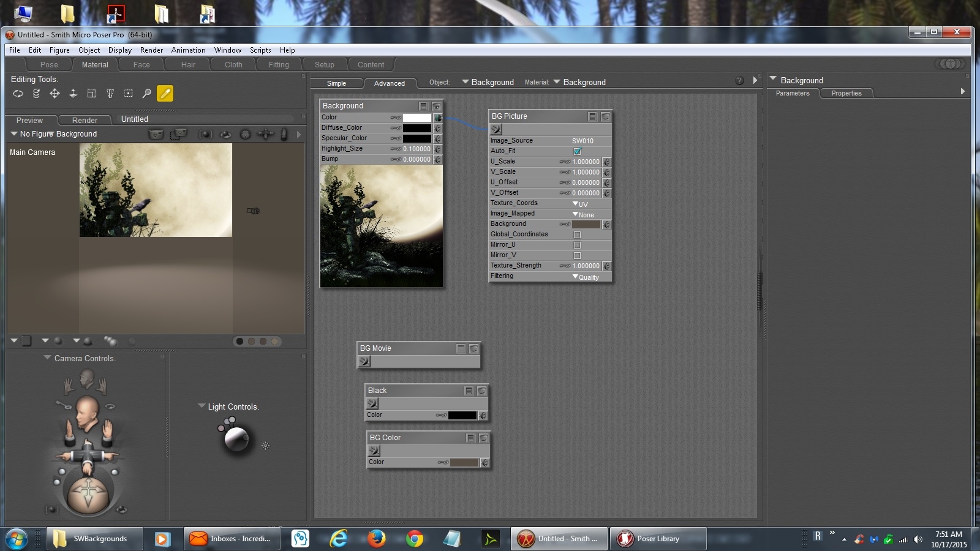Open the Texture_Coords UV dropdown
The height and width of the screenshot is (551, 980).
(x=580, y=204)
